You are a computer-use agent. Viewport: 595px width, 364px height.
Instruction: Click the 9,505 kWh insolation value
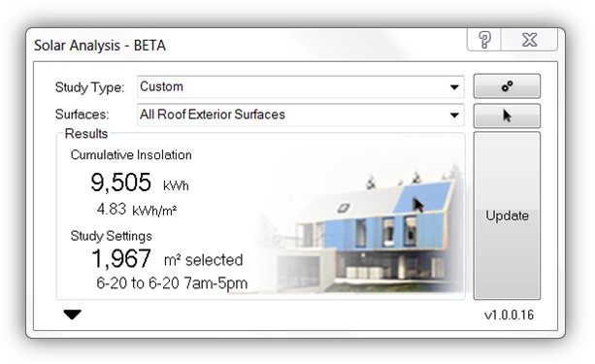pyautogui.click(x=139, y=182)
